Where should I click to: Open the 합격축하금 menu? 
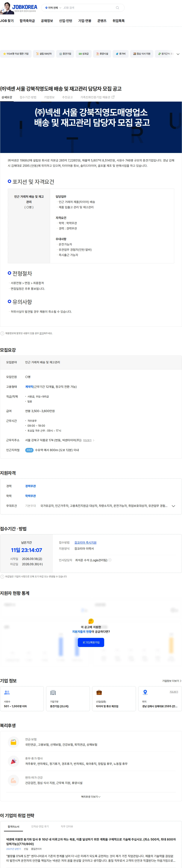27,21
